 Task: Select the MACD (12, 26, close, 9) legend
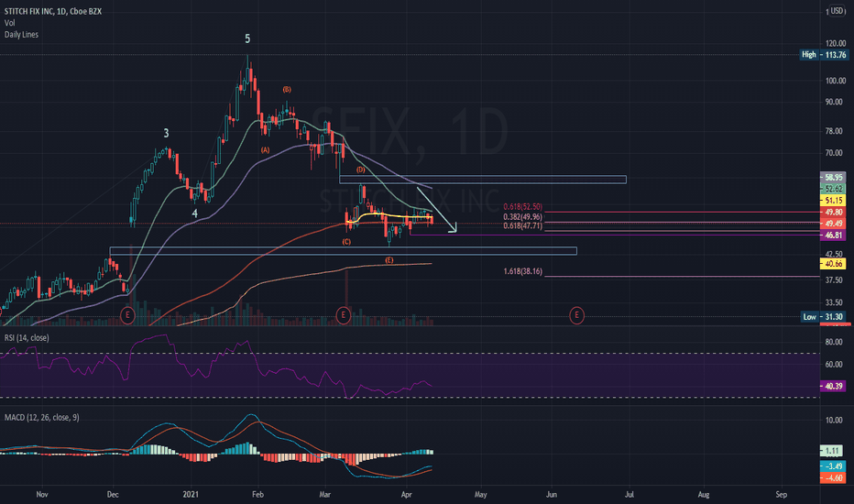(x=42, y=417)
